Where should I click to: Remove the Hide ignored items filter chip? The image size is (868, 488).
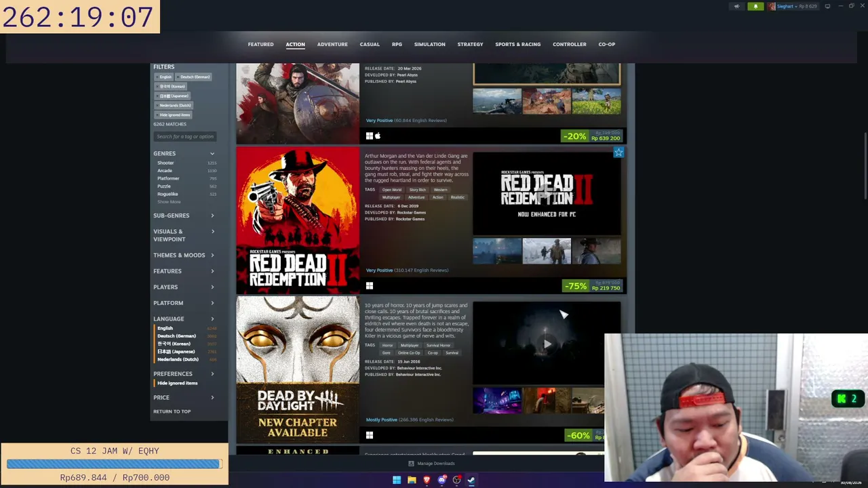coord(173,115)
